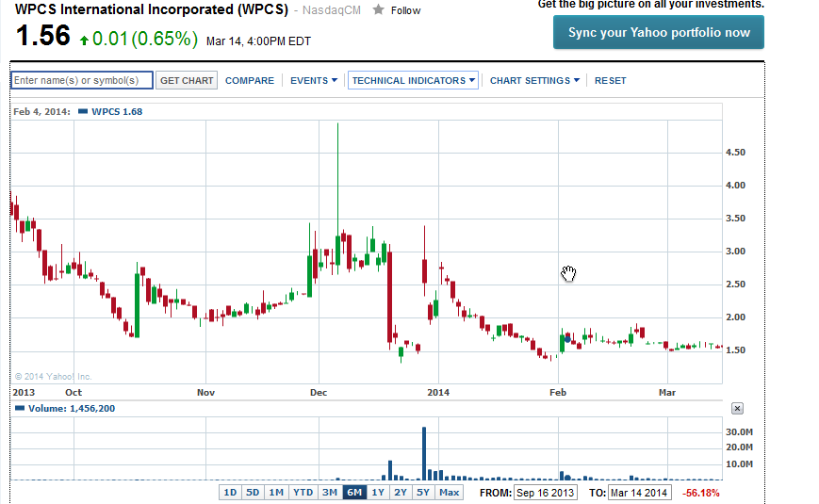Click the Get Chart button
This screenshot has height=504, width=819.
187,80
